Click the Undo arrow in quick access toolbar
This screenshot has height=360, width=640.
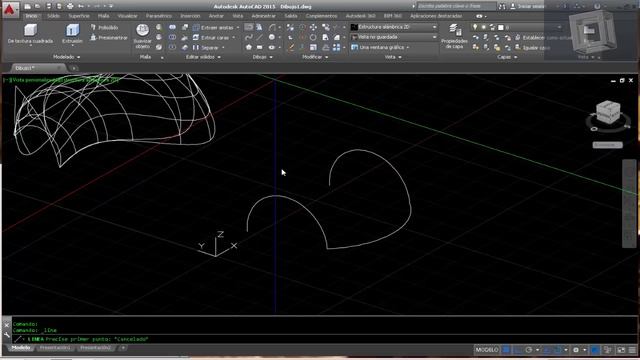click(81, 6)
